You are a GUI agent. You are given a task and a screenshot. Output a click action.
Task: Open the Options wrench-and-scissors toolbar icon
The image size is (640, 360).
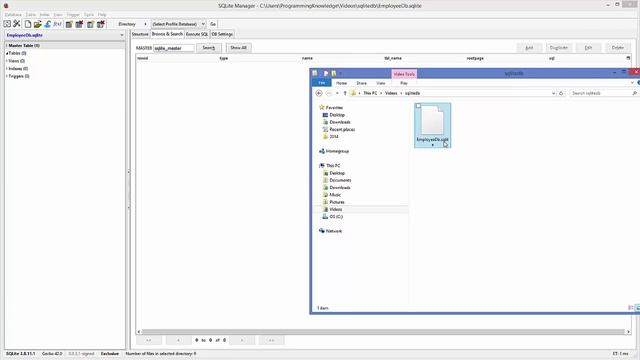(x=17, y=24)
